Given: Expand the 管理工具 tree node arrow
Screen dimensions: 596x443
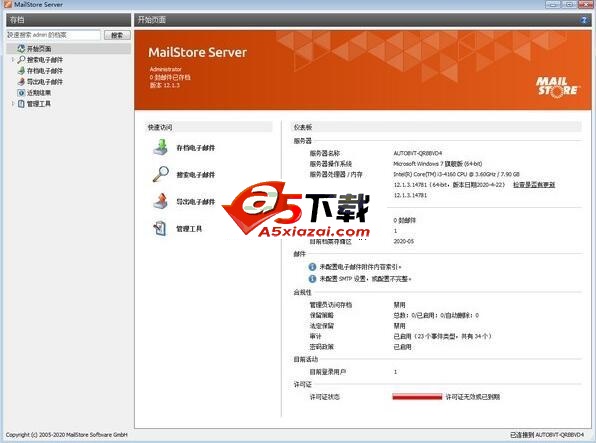Looking at the screenshot, I should pos(13,103).
